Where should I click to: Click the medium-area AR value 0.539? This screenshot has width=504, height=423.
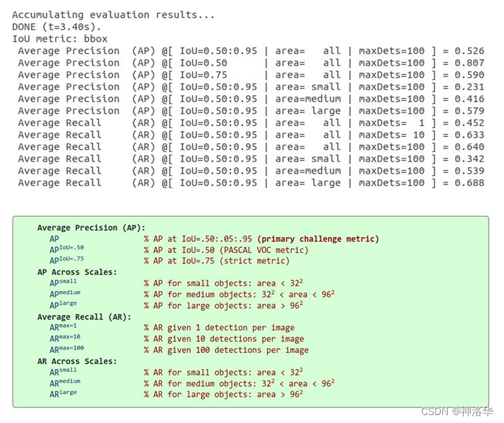469,171
